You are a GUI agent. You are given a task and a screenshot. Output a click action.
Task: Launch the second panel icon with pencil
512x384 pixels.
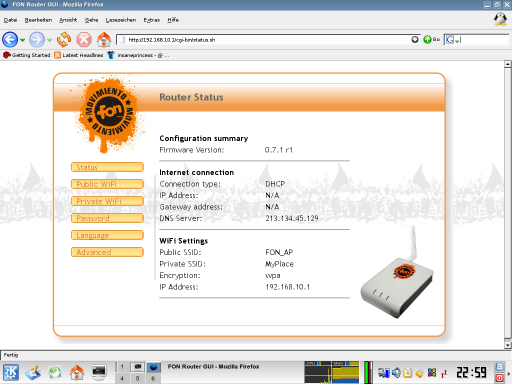pyautogui.click(x=33, y=372)
